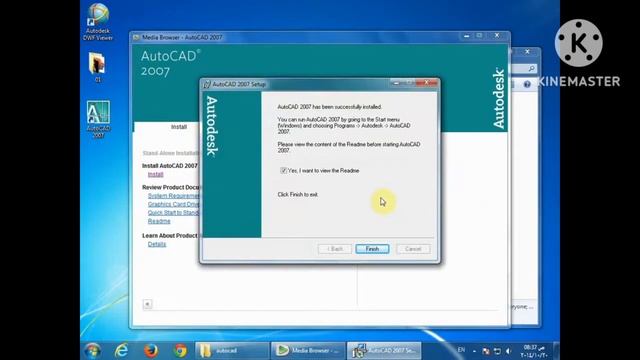The width and height of the screenshot is (640, 360).
Task: Uncheck 'Yes, I want to view the Readme'
Action: click(x=283, y=170)
